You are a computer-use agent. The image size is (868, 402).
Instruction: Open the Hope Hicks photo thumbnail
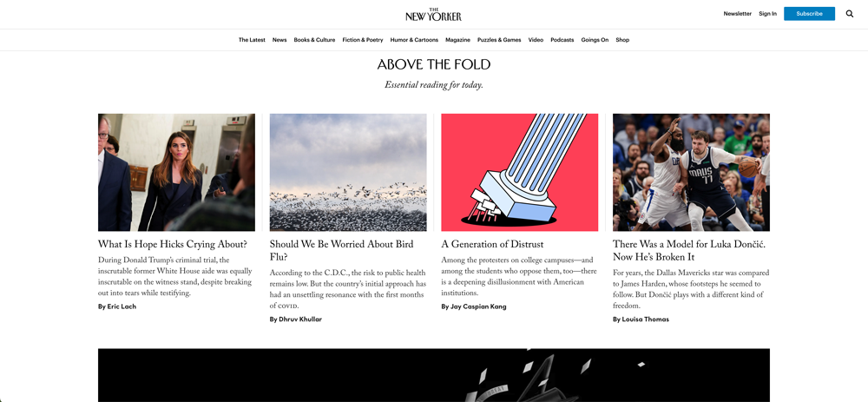click(176, 172)
